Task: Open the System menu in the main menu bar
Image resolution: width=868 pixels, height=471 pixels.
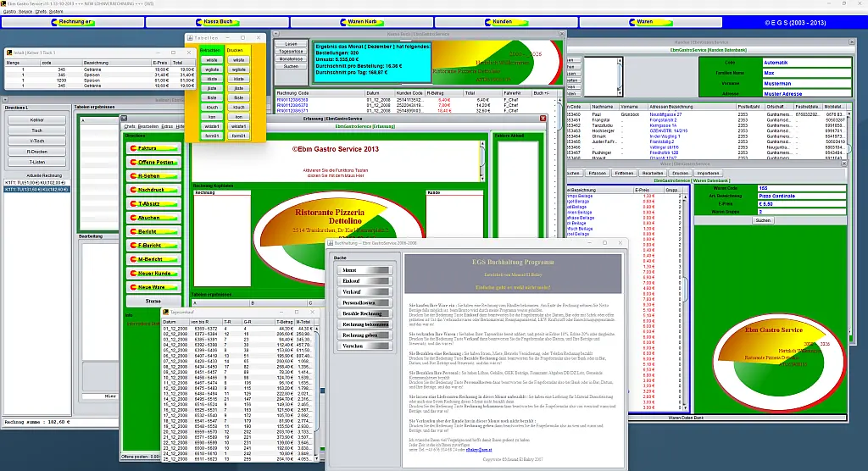Action: pyautogui.click(x=56, y=11)
